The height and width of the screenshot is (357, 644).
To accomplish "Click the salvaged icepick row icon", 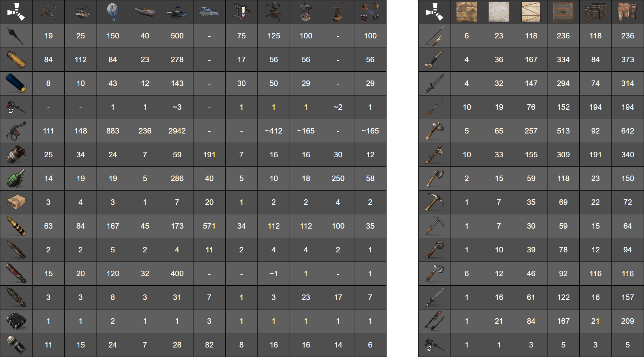I will coord(434,226).
